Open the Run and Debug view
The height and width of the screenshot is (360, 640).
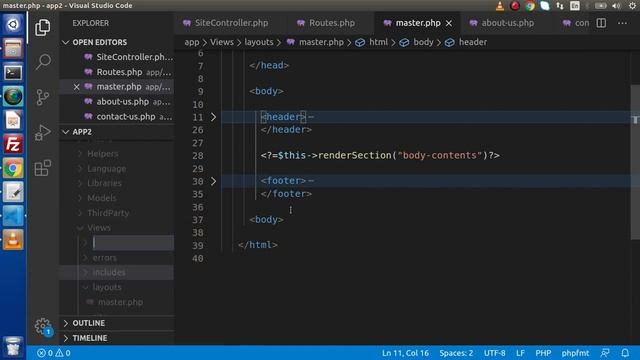coord(42,132)
